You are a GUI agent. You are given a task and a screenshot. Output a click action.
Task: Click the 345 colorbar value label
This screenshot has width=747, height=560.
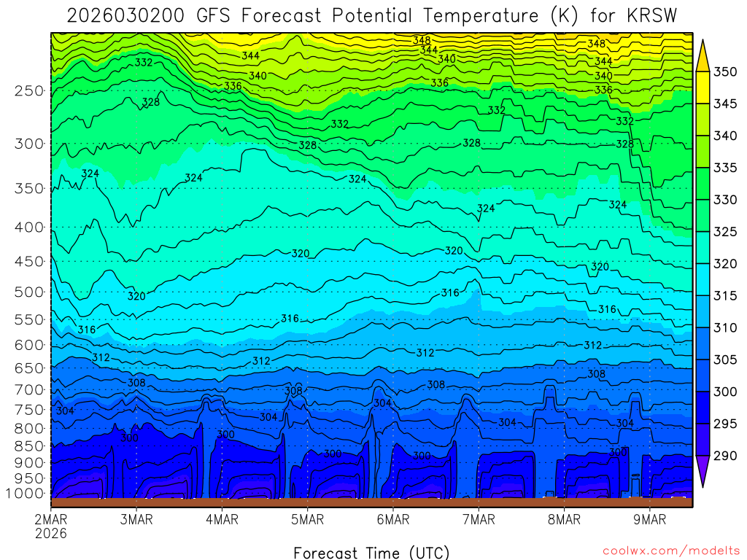pyautogui.click(x=724, y=104)
